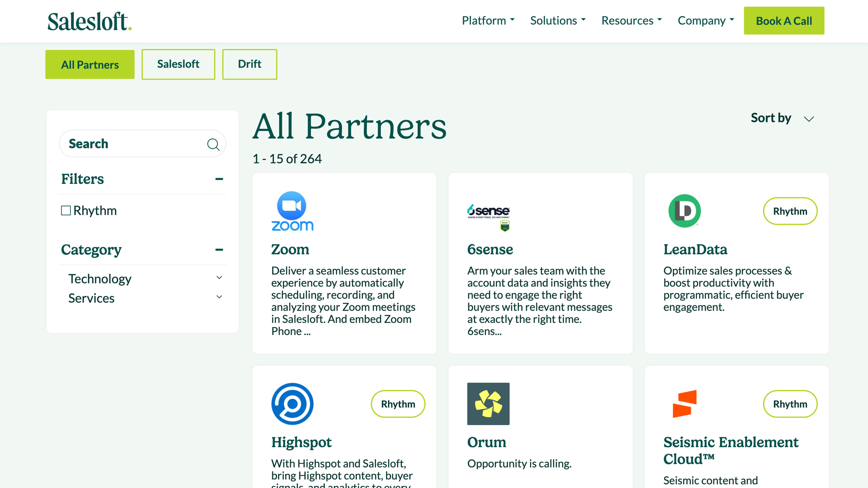This screenshot has height=488, width=868.
Task: Expand the Technology category
Action: (x=219, y=278)
